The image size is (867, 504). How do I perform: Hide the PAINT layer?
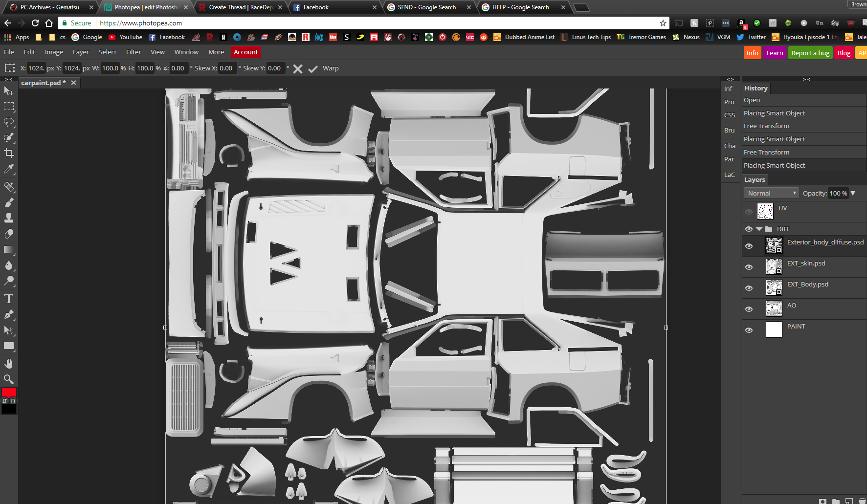pyautogui.click(x=749, y=330)
